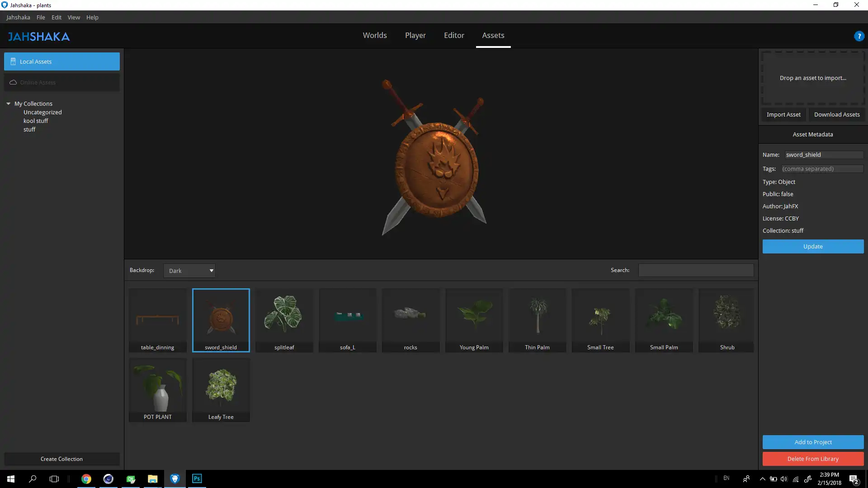Screen dimensions: 868x488
Task: Click the Update metadata button
Action: 812,246
